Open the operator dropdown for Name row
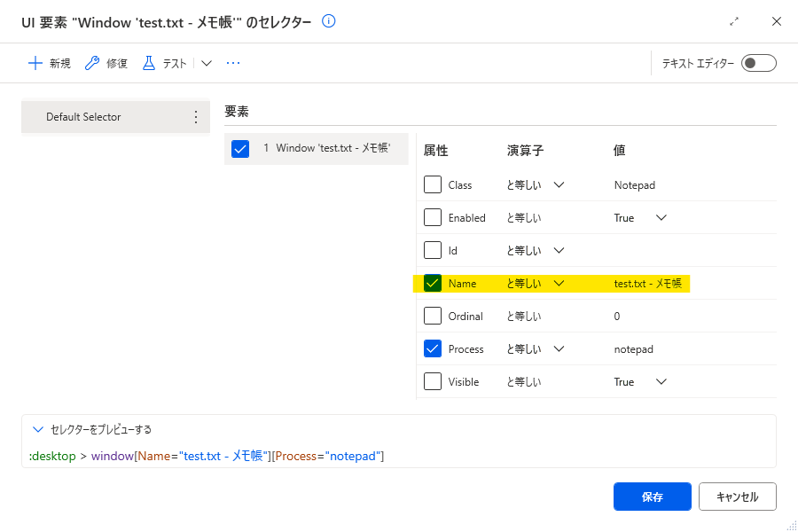798x532 pixels. [559, 283]
